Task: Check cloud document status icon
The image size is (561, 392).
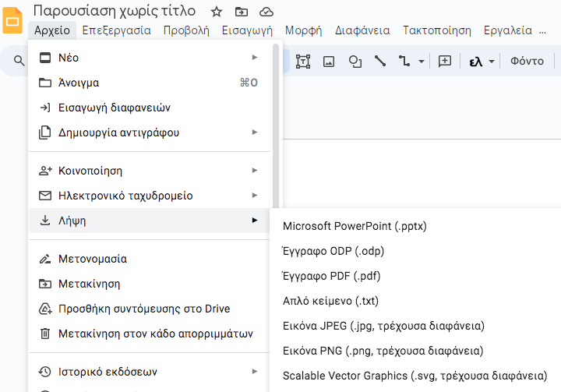Action: point(266,12)
